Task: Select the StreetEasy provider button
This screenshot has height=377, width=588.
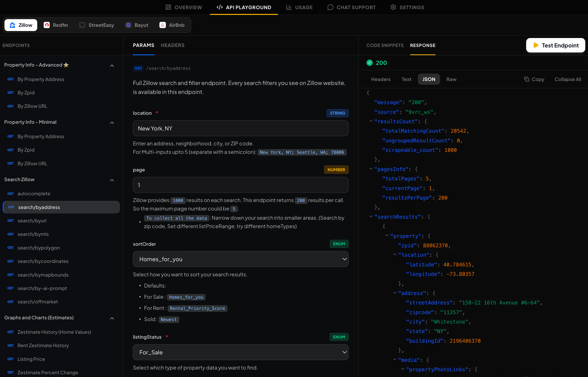Action: point(97,25)
